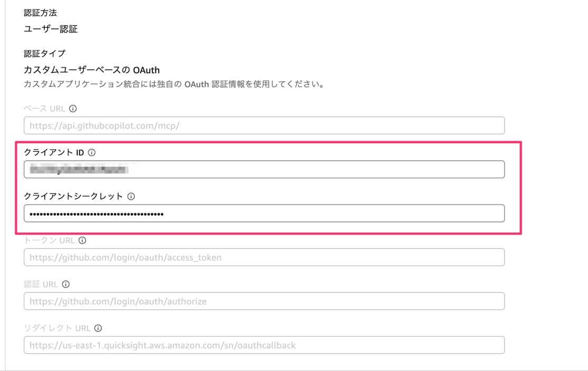Open info icon beside 認証 URL
The image size is (588, 371).
click(66, 284)
